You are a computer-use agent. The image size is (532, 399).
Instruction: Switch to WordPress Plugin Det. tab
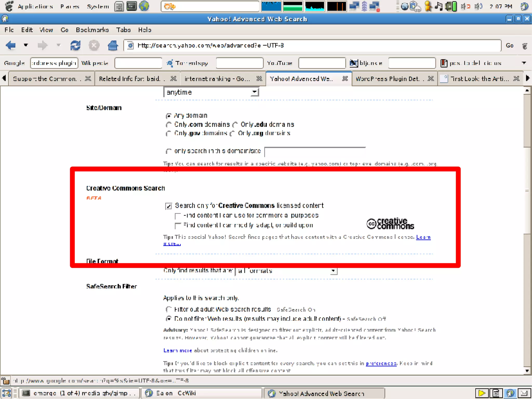point(388,79)
